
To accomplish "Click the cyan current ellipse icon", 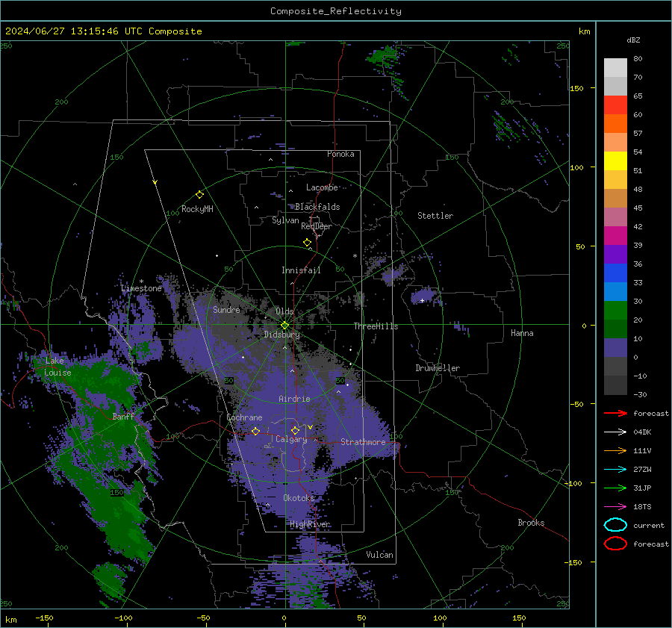I will pos(615,525).
